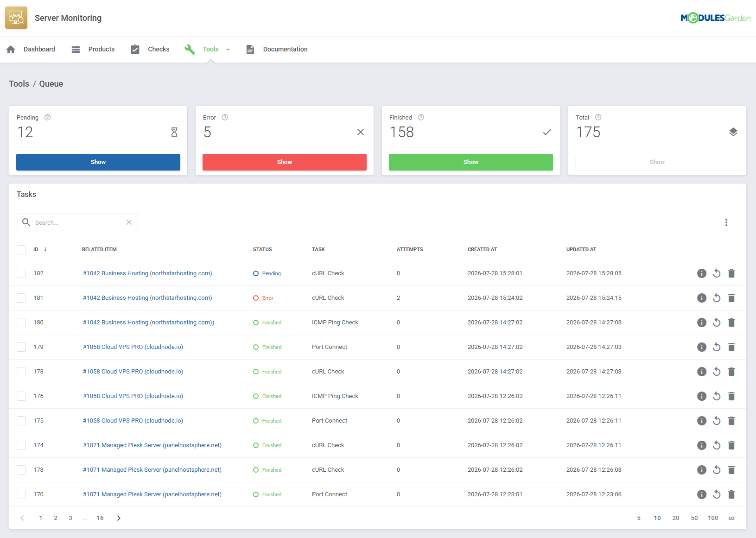Retry task 170 with the reload icon

coord(717,494)
